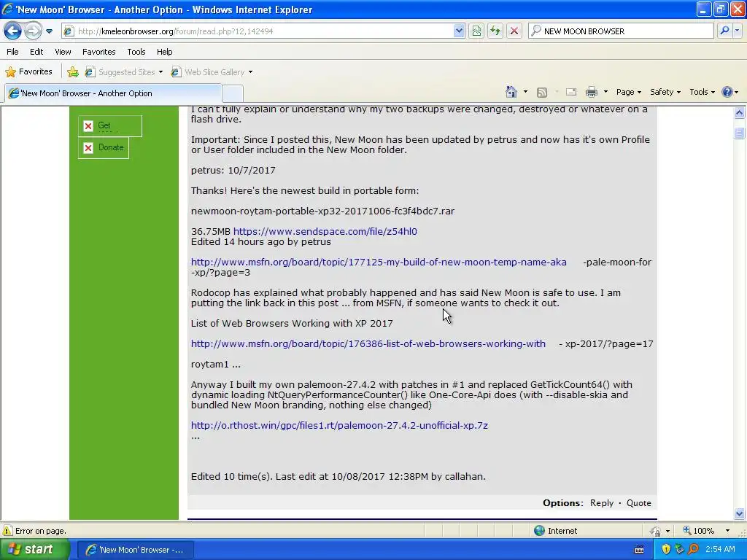Open the Favorites menu
Screen dimensions: 747x560
point(98,52)
